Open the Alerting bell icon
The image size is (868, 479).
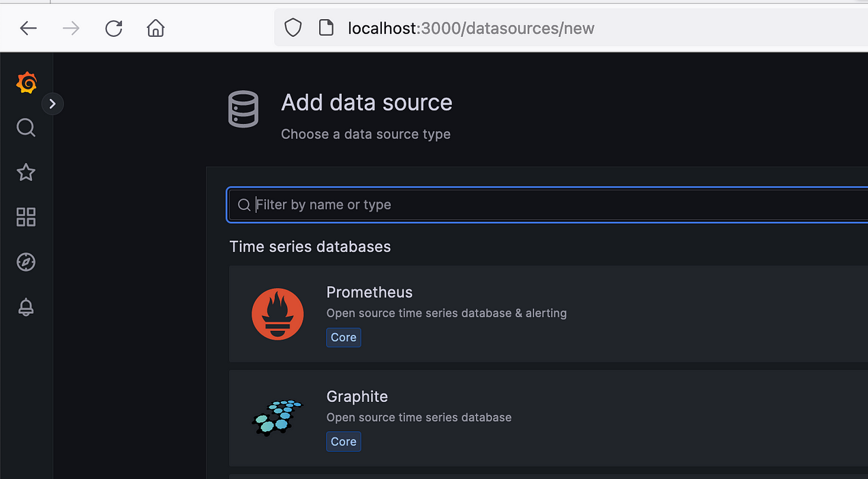click(x=26, y=307)
